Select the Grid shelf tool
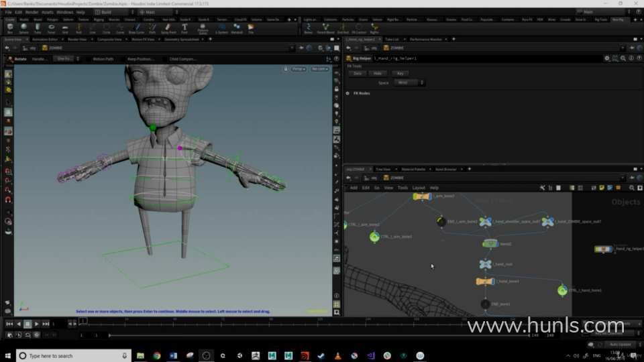The width and height of the screenshot is (644, 362). pyautogui.click(x=65, y=28)
